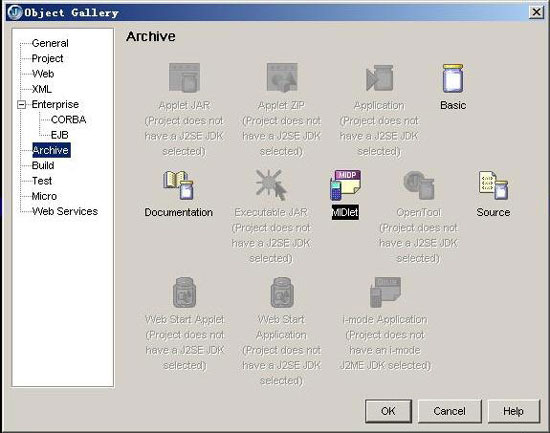Screen dimensions: 550x433
Task: Click the i-mode Application label
Action: tap(385, 319)
